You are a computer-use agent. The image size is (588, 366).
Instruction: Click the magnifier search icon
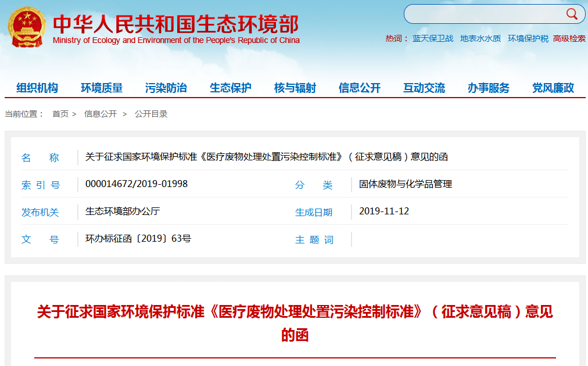click(572, 15)
